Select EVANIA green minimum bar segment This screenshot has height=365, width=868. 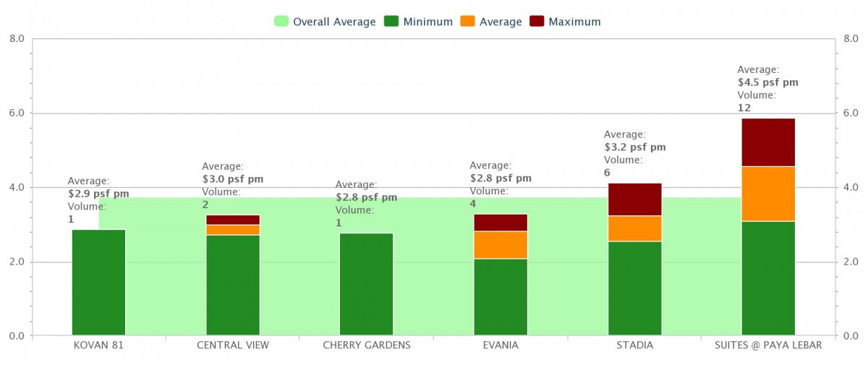[501, 297]
